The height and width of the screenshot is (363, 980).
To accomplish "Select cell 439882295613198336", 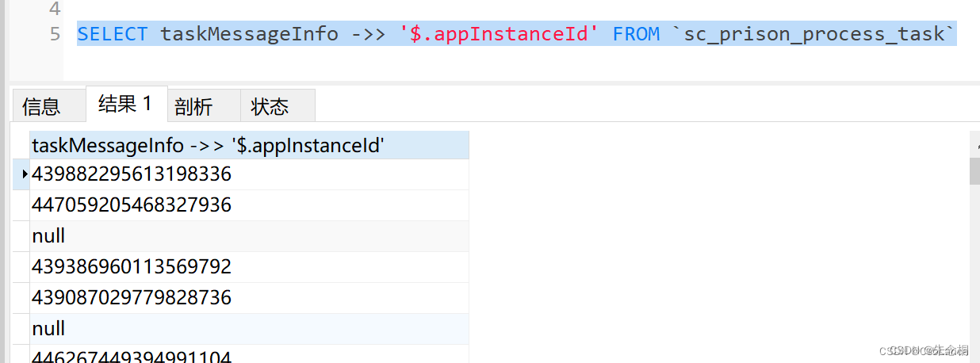I will [132, 174].
